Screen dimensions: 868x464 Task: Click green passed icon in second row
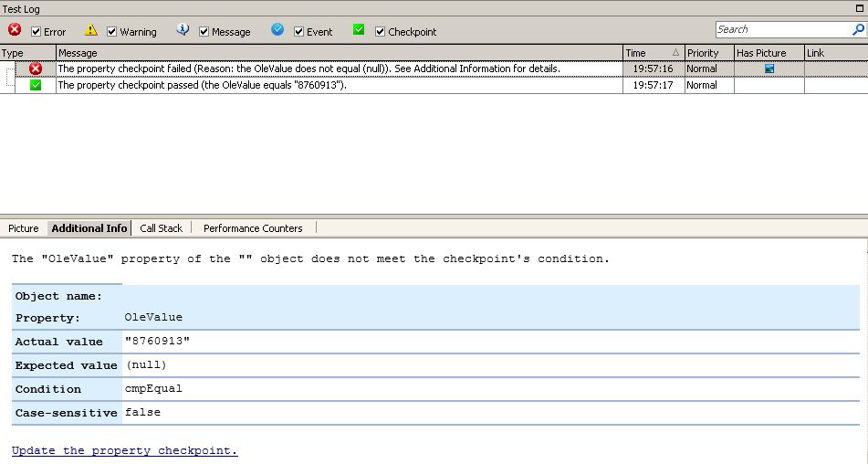pos(36,85)
